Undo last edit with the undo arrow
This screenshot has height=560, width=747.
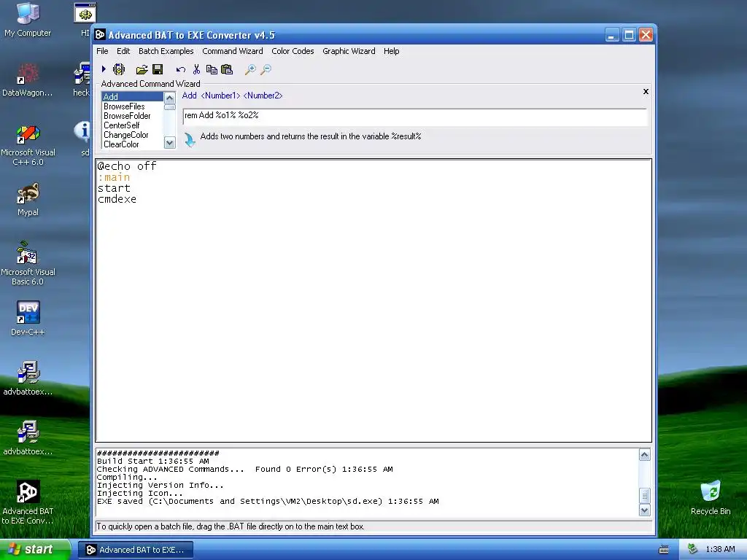pos(181,70)
